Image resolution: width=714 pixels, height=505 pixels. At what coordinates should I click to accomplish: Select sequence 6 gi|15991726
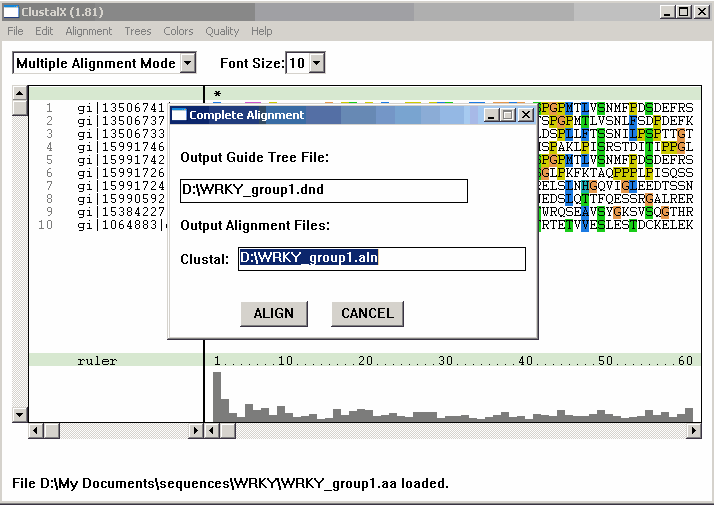pyautogui.click(x=121, y=173)
